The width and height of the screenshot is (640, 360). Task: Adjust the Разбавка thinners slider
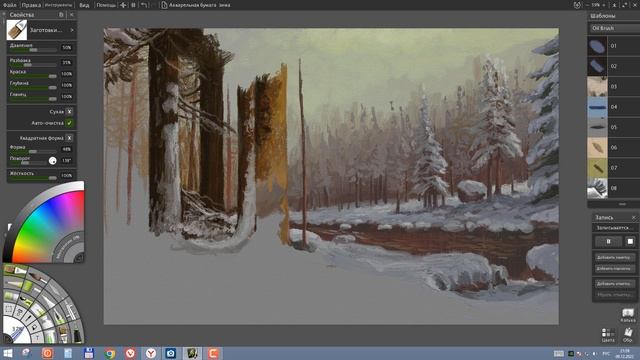[x=33, y=64]
